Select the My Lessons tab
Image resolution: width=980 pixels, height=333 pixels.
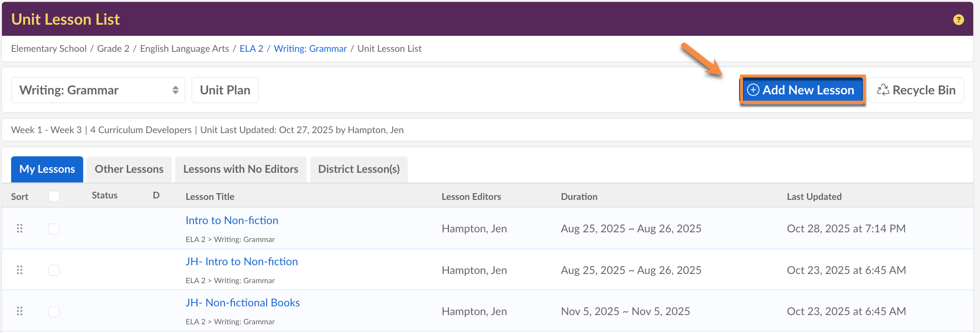pyautogui.click(x=47, y=169)
